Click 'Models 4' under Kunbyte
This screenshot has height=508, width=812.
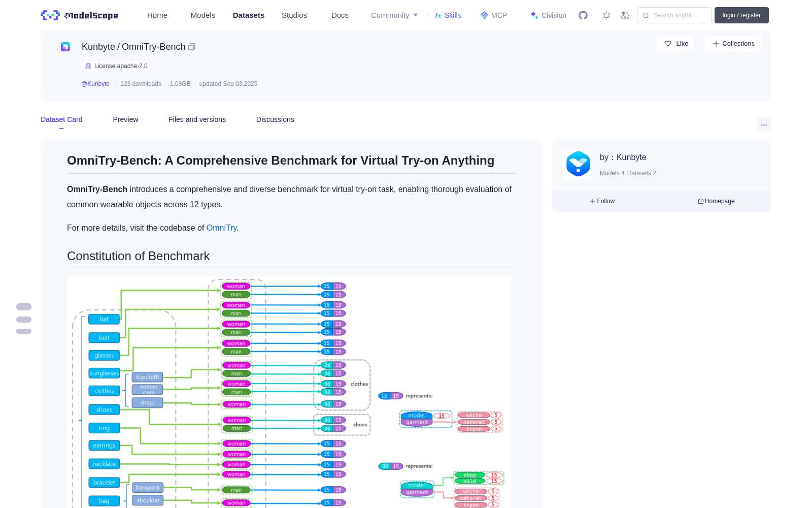pos(612,173)
